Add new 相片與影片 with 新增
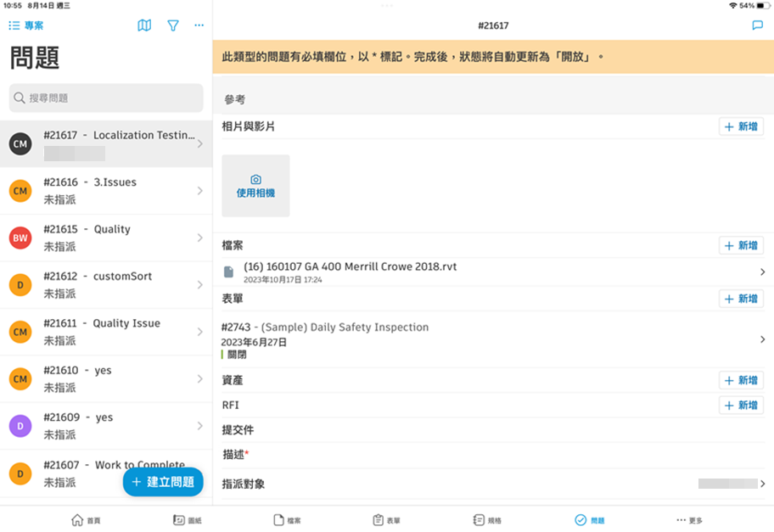Viewport: 774px width, 532px height. (x=741, y=126)
